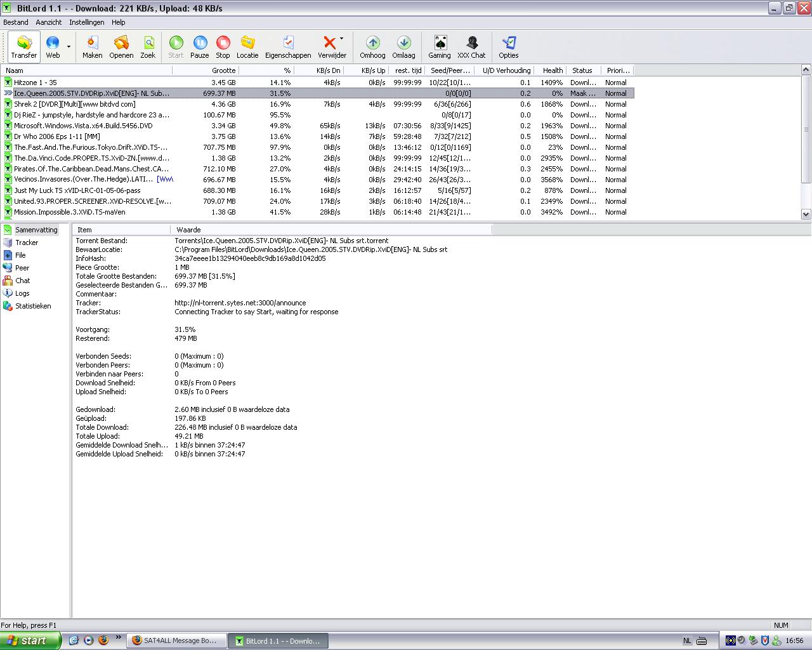The height and width of the screenshot is (650, 812).
Task: Open the Instellingen menu
Action: point(87,22)
